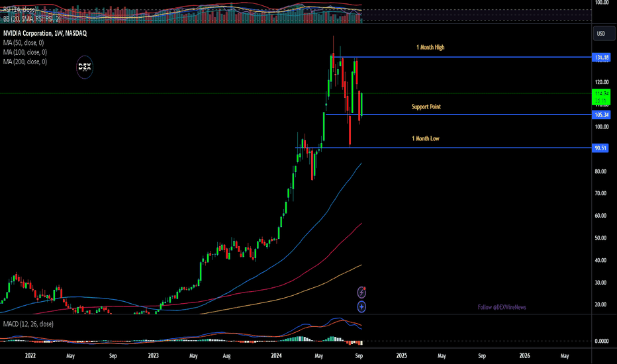Click the RSI (14, close) indicator label
This screenshot has height=364, width=617.
click(x=20, y=9)
